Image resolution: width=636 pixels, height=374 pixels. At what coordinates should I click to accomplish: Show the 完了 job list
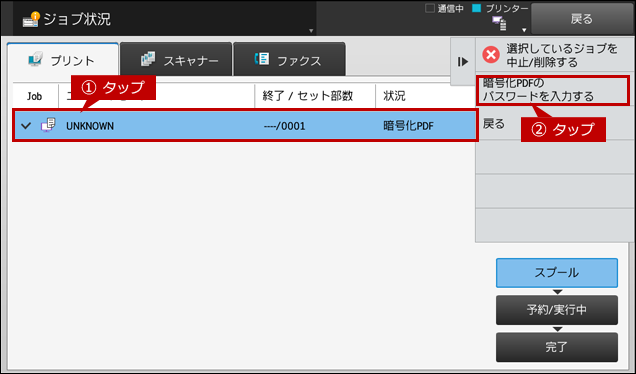click(556, 347)
